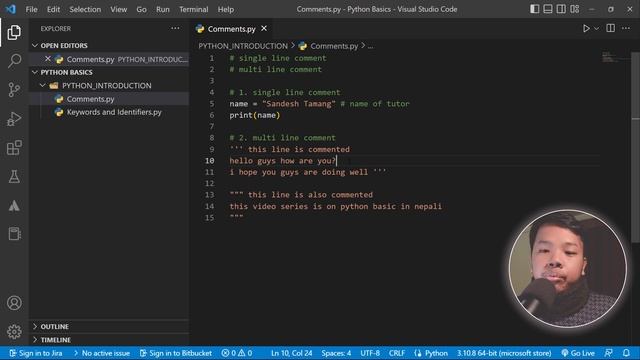
Task: Place cursor on print(name) line
Action: tap(255, 115)
